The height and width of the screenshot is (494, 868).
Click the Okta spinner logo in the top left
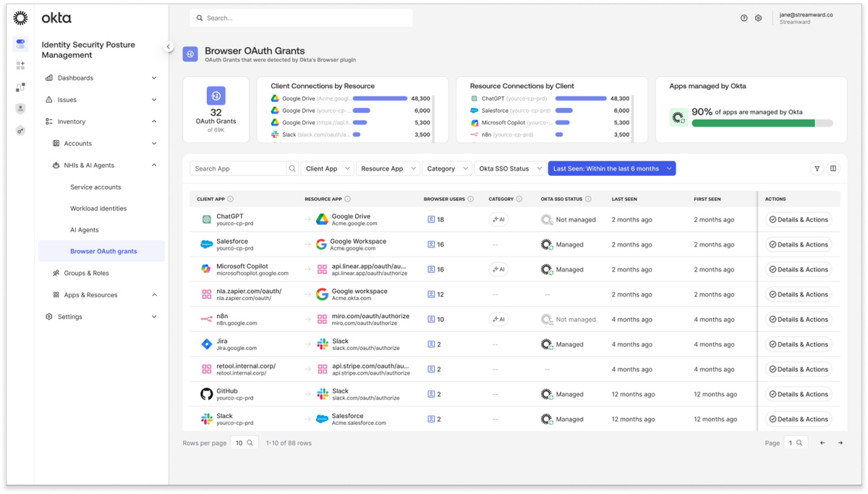(x=20, y=17)
